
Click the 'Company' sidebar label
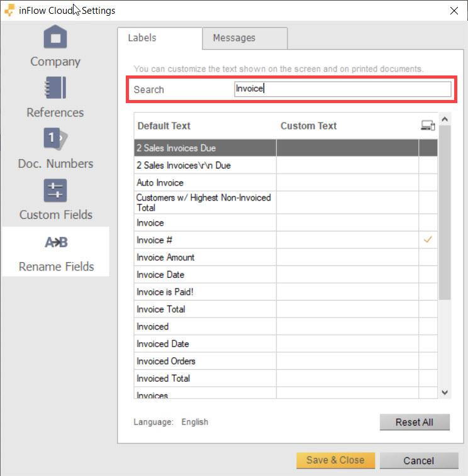[x=55, y=62]
